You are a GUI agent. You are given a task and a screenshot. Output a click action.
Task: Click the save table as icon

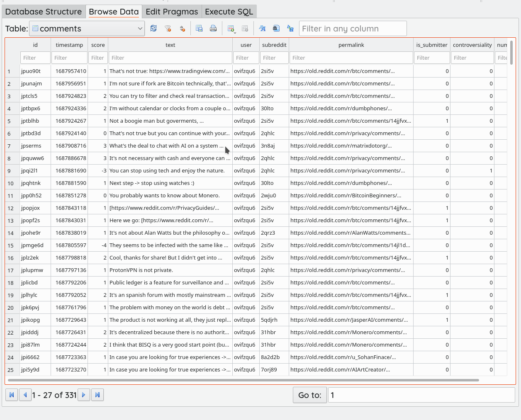(199, 29)
